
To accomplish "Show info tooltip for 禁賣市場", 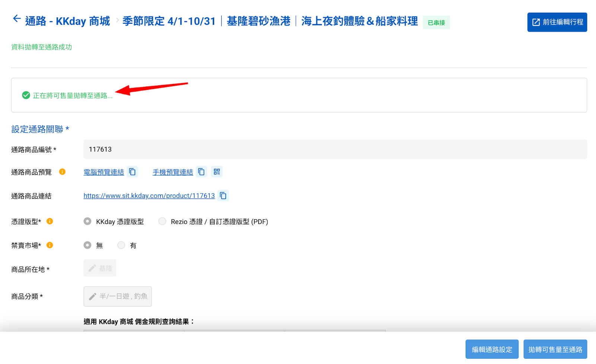I will (50, 245).
